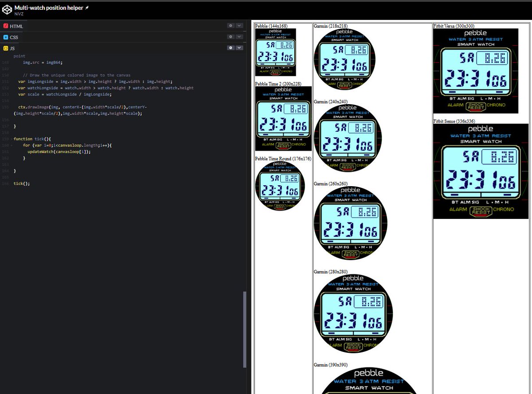
Task: Click the code line var watchLongside
Action: tap(106, 88)
